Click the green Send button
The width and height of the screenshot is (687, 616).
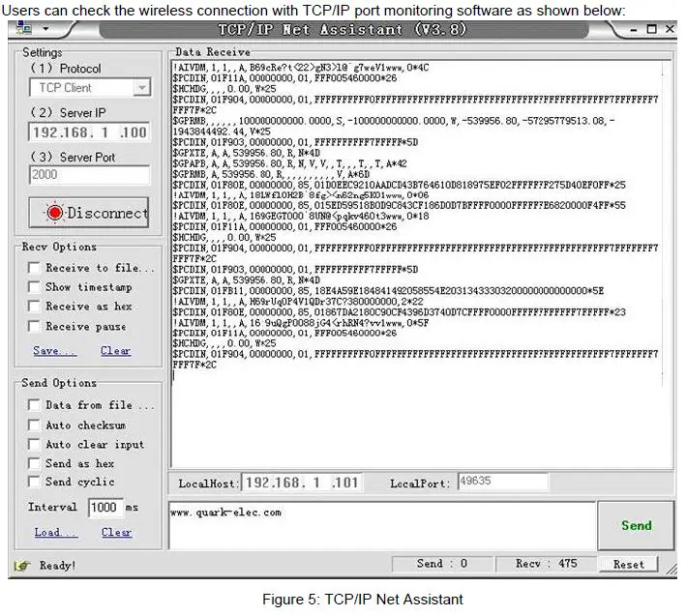coord(636,525)
